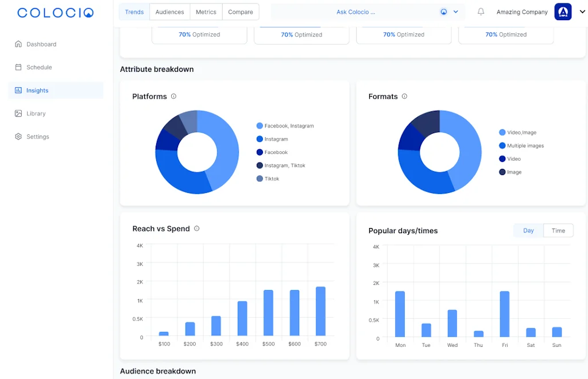Switch to the Metrics tab
Screen dimensions: 588x379
(206, 12)
